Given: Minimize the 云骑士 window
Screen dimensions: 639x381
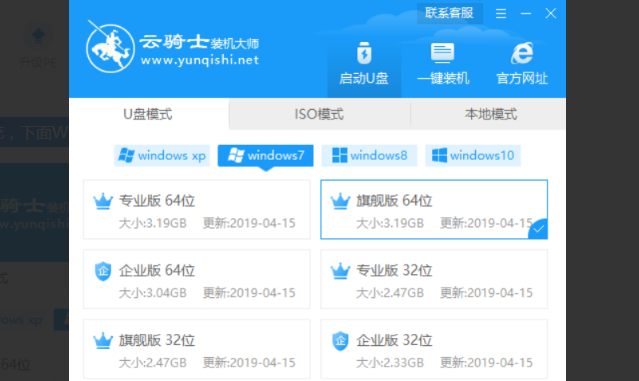Looking at the screenshot, I should 526,14.
